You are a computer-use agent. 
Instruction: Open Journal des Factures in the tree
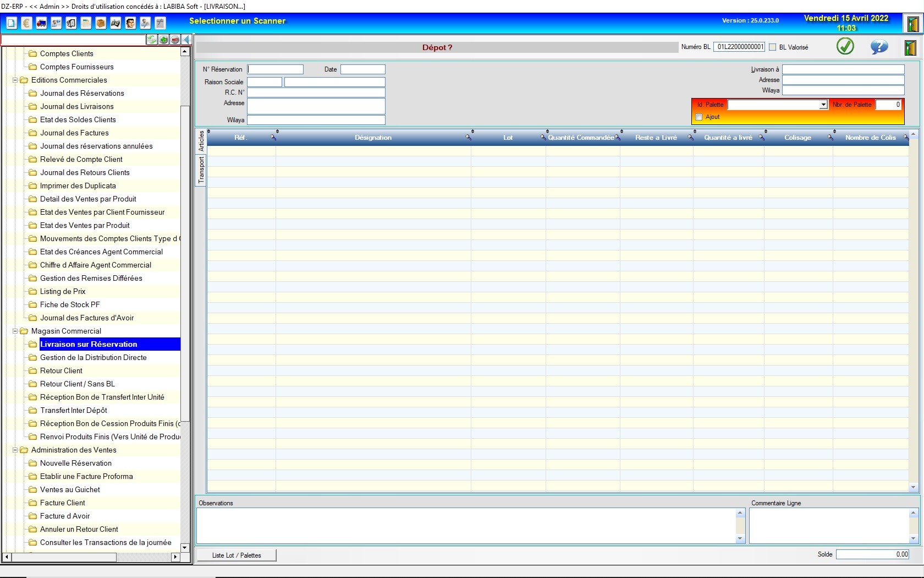(x=74, y=133)
